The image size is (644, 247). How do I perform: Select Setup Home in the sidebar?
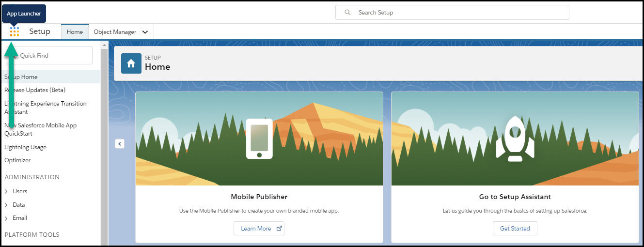point(50,77)
